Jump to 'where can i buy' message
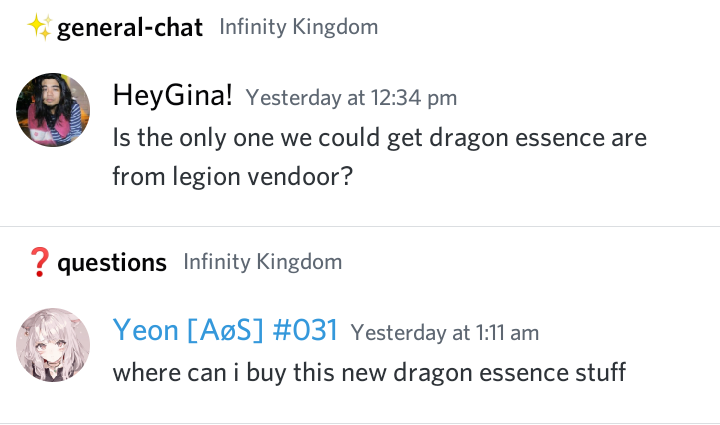Screen dimensions: 720x425 pyautogui.click(x=369, y=372)
